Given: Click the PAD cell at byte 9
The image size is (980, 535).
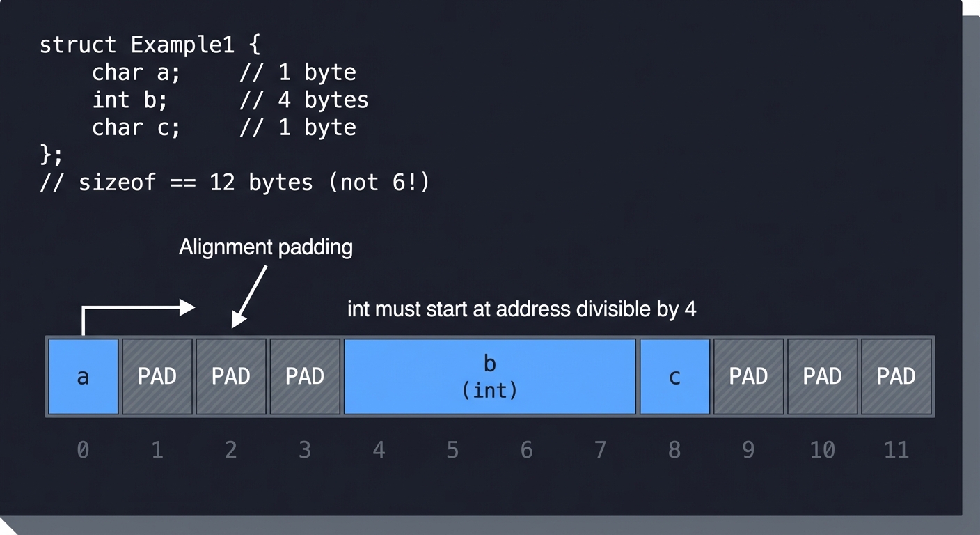Looking at the screenshot, I should tap(748, 376).
